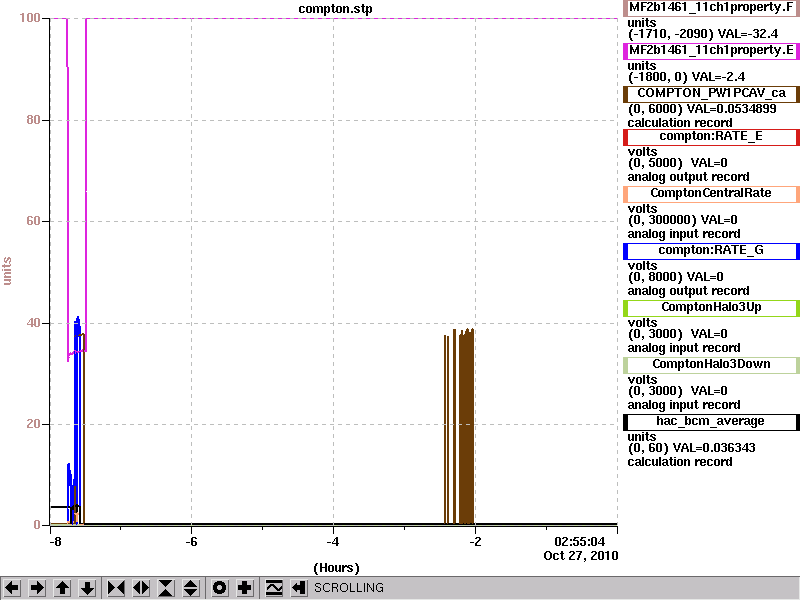
Task: Click the x-axis tick label -8
Action: (x=55, y=542)
